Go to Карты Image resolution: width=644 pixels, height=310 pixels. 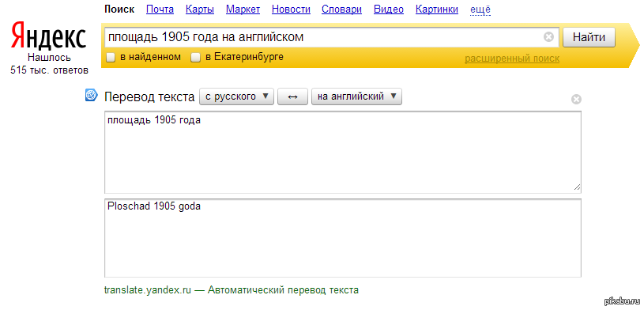click(200, 9)
